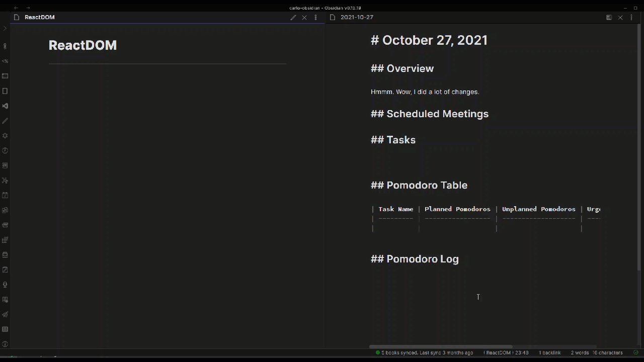The height and width of the screenshot is (362, 644).
Task: Open the '1 backlink' status item
Action: (x=549, y=352)
